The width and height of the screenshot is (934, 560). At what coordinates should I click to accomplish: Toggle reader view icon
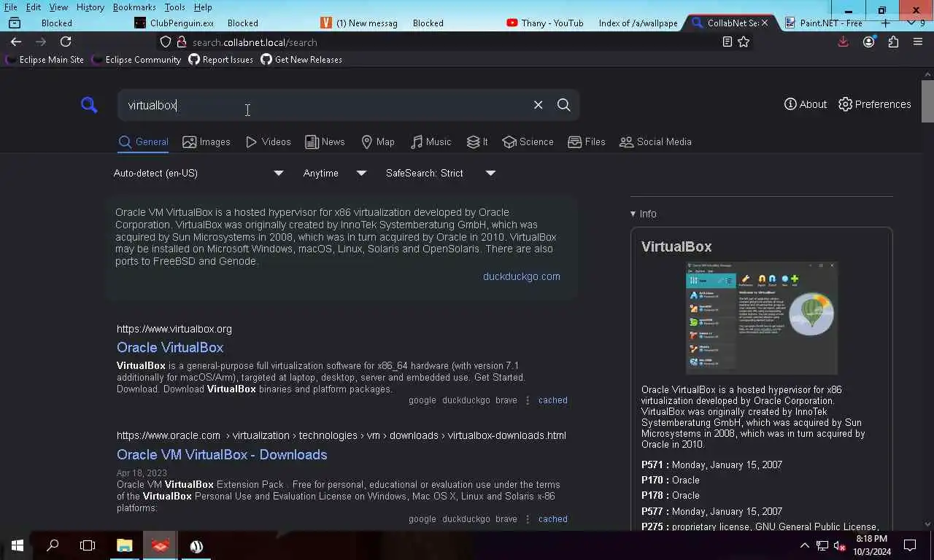coord(727,42)
